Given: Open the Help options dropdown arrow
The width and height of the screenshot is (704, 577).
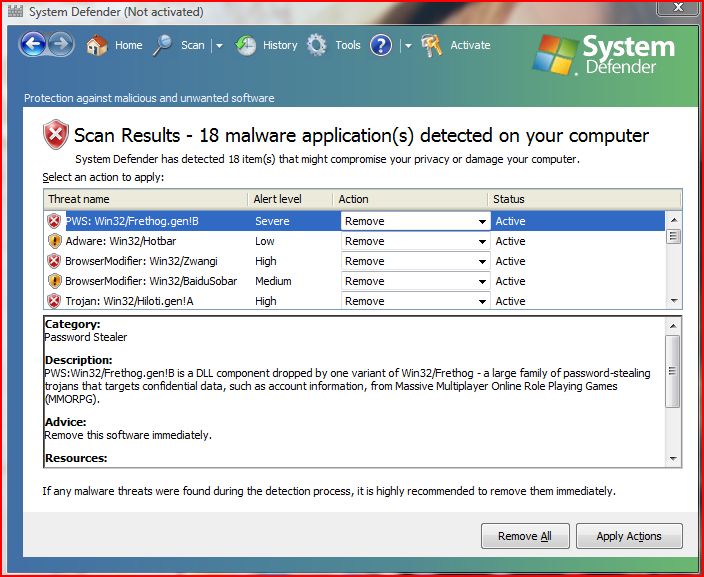Looking at the screenshot, I should (408, 45).
